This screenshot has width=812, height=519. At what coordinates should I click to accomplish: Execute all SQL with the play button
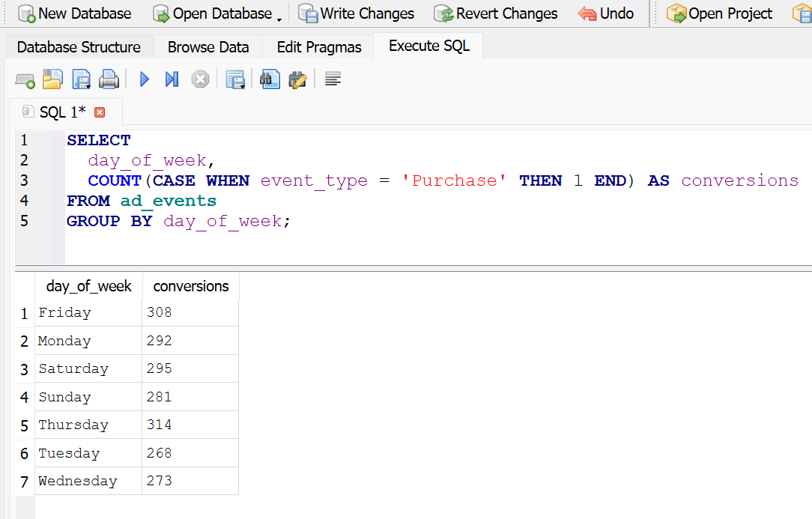pos(145,79)
